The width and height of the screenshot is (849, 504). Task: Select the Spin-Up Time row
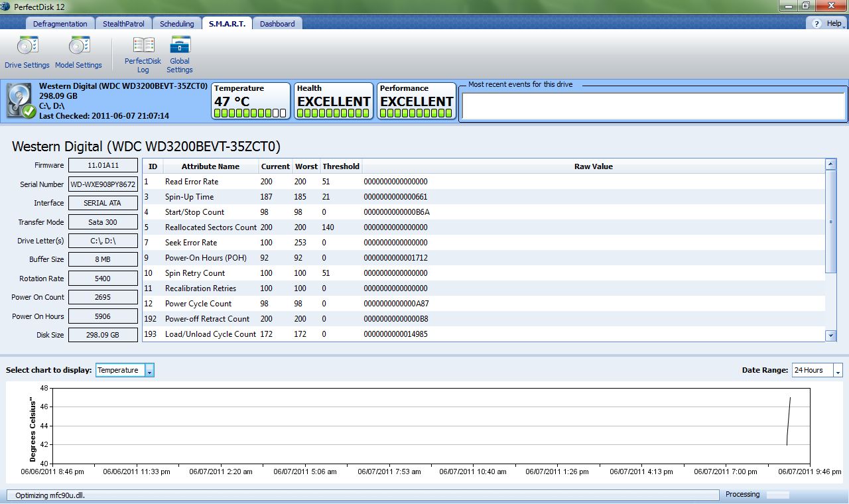484,197
